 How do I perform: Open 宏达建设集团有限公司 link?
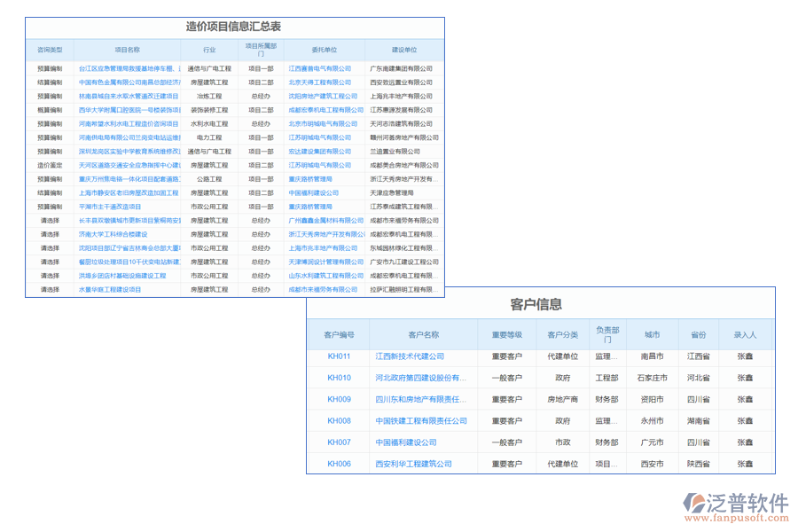click(x=321, y=152)
